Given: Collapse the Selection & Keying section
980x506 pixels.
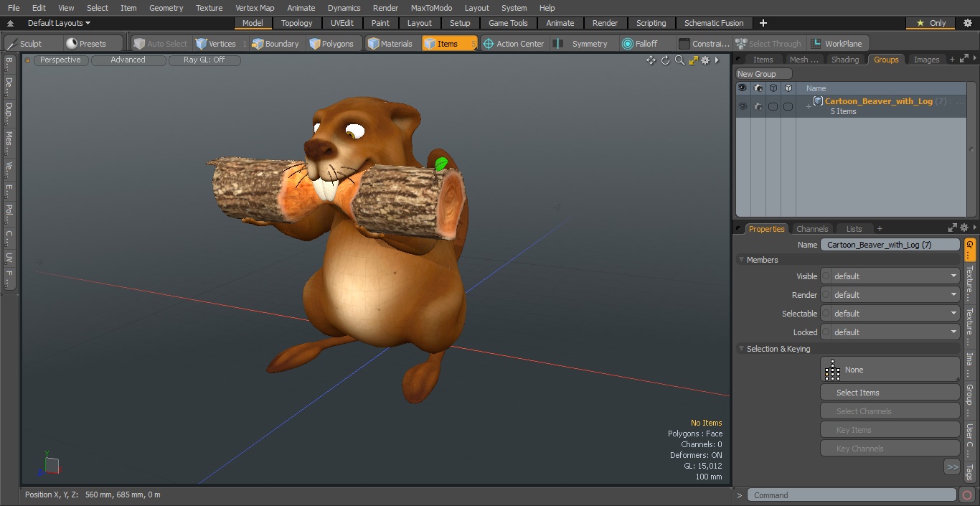Looking at the screenshot, I should point(741,349).
